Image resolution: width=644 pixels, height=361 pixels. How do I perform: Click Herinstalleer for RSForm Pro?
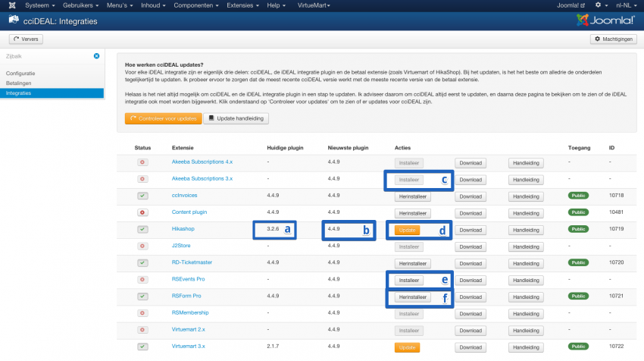tap(413, 297)
